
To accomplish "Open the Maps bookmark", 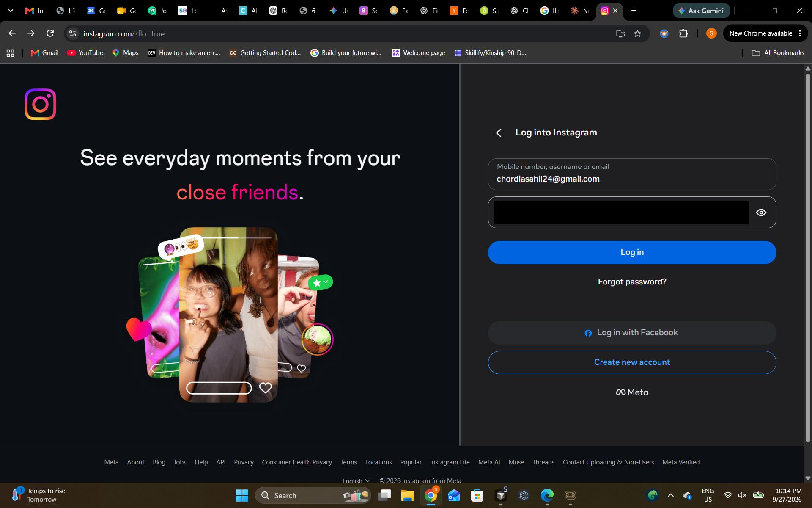I will click(x=125, y=53).
